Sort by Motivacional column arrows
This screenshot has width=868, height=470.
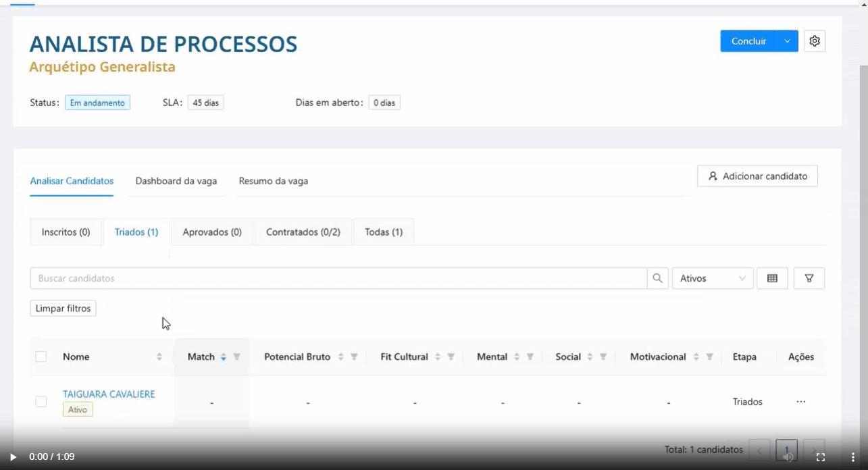(696, 357)
